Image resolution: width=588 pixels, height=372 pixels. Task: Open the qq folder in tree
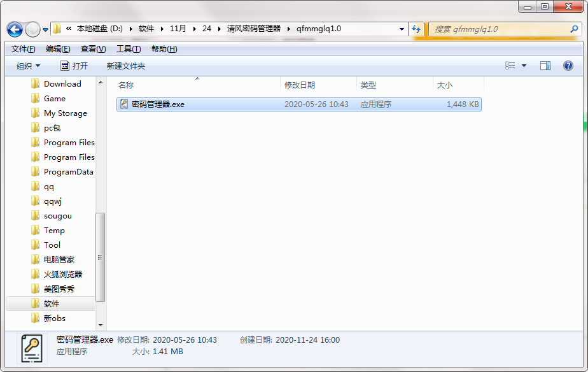tap(49, 187)
